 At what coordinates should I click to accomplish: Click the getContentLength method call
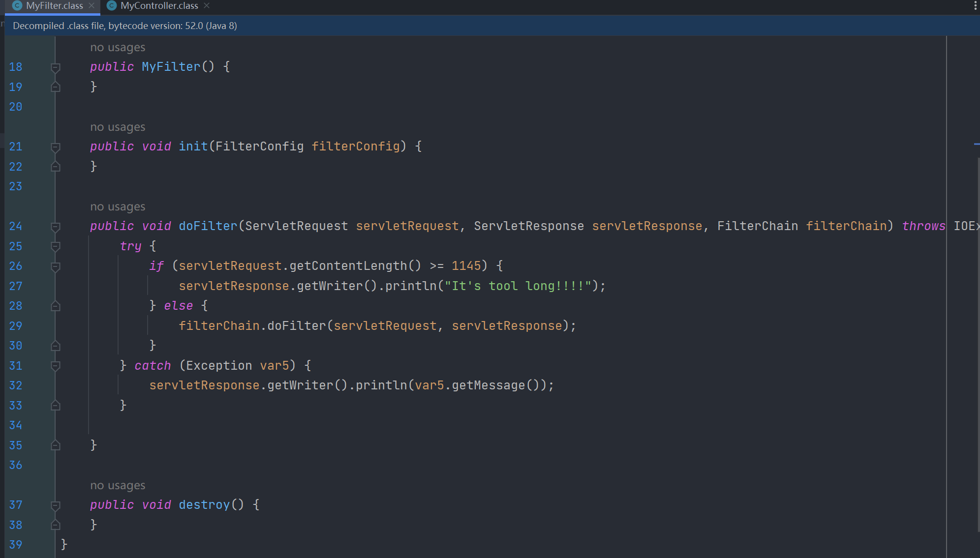tap(348, 266)
